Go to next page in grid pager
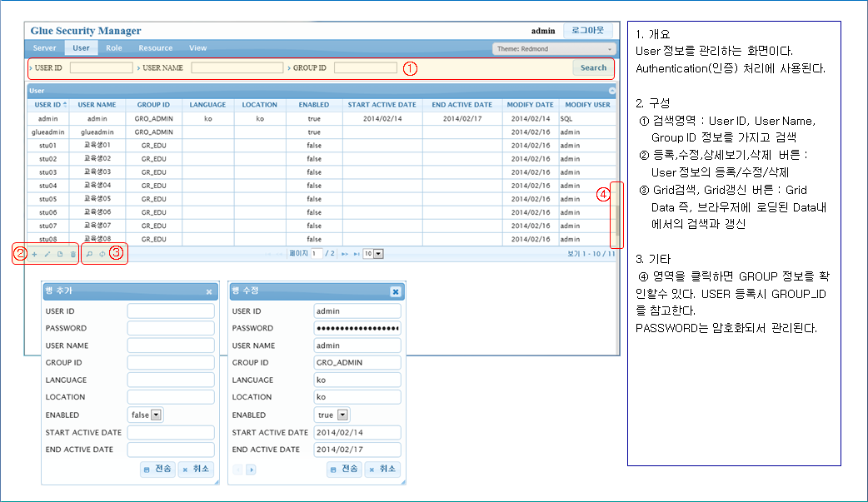This screenshot has width=868, height=502. pos(344,253)
